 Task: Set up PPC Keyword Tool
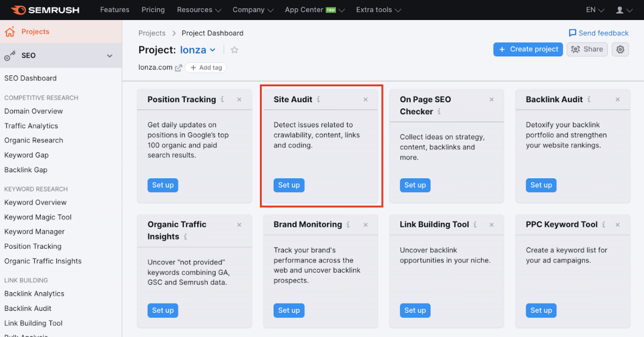[541, 310]
